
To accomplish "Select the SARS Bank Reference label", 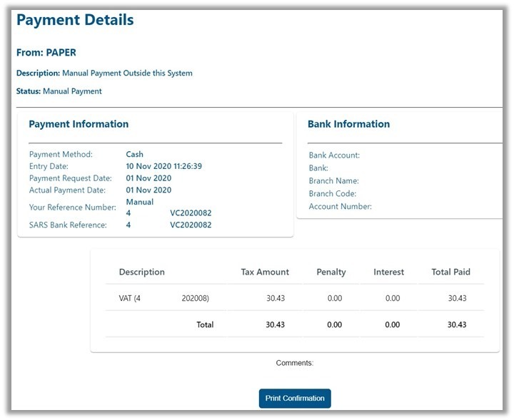I will point(68,225).
